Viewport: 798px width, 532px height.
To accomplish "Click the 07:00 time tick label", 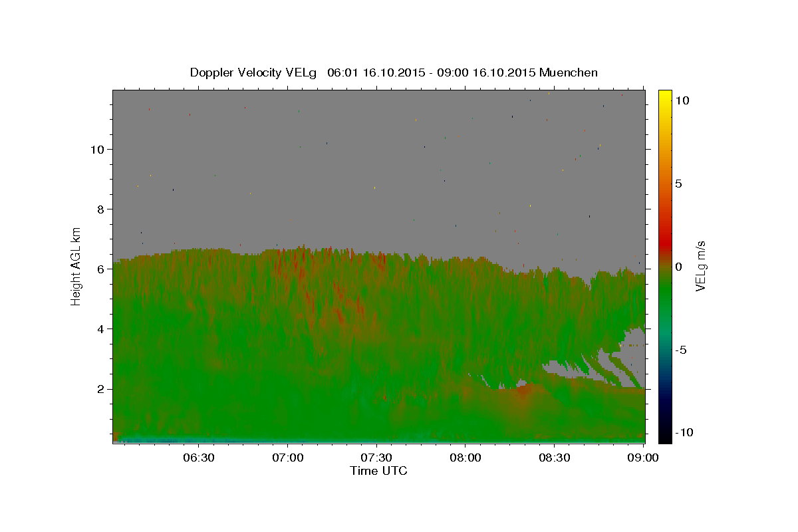I will 287,458.
